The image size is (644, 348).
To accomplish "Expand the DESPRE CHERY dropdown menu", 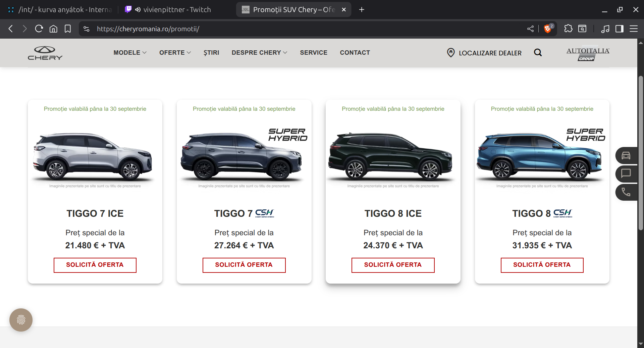I will (x=259, y=53).
